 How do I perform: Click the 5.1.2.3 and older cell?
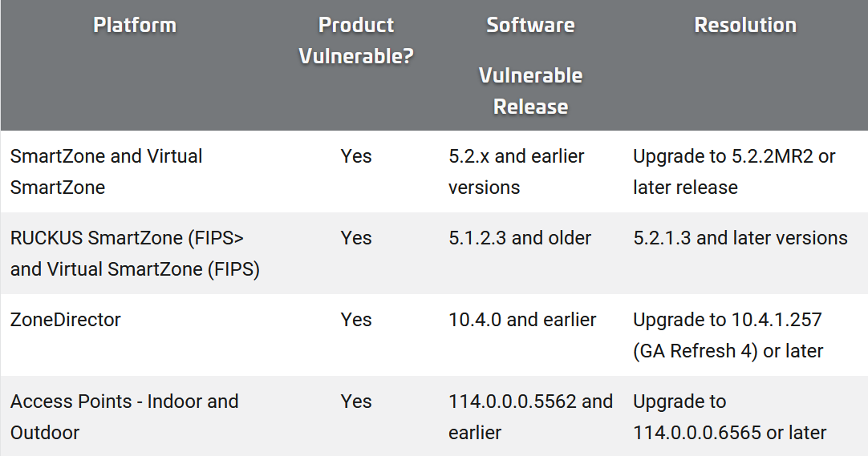(x=520, y=238)
